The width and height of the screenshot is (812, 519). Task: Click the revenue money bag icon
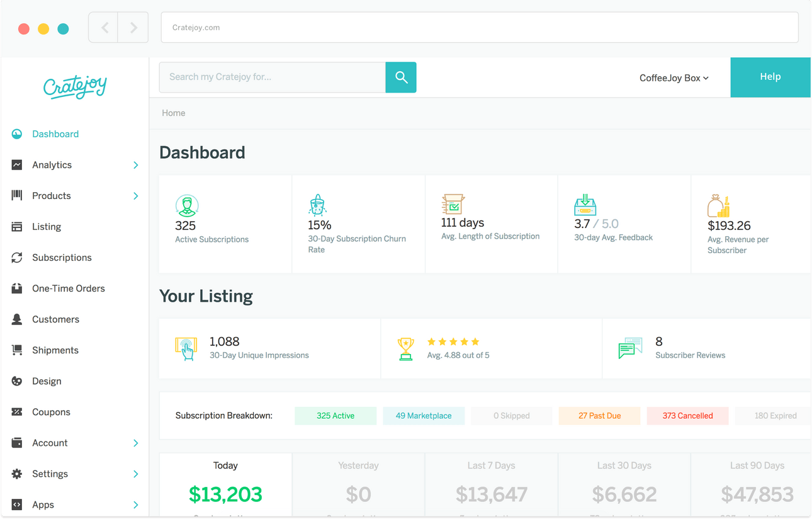(718, 206)
